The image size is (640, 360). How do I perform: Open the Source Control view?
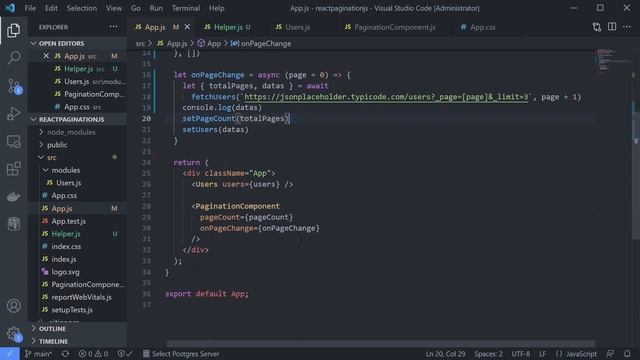click(13, 86)
